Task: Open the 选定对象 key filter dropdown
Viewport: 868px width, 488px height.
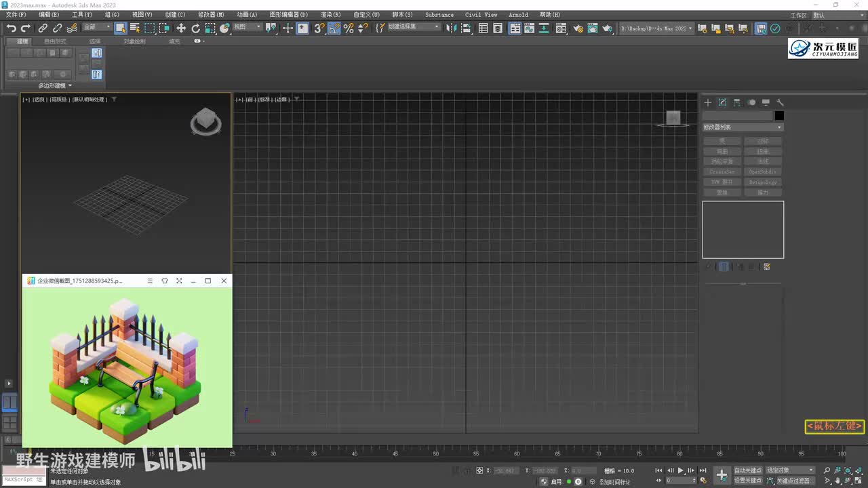Action: pos(789,470)
